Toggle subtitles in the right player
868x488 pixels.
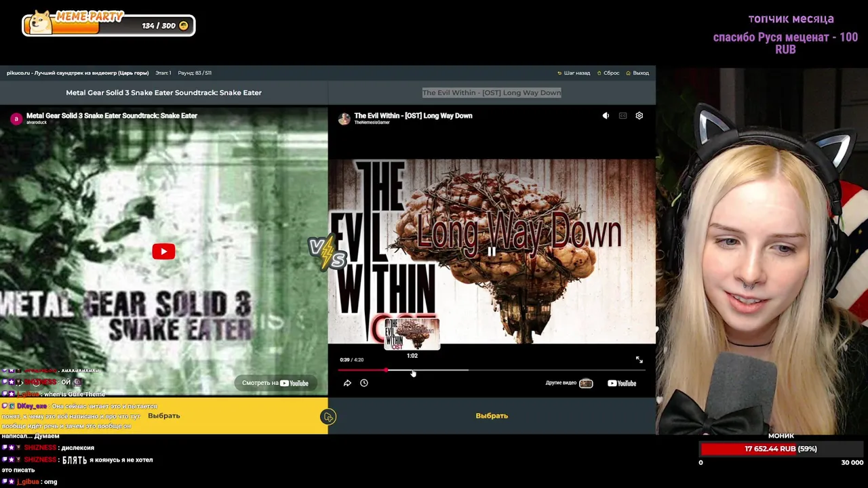point(623,116)
